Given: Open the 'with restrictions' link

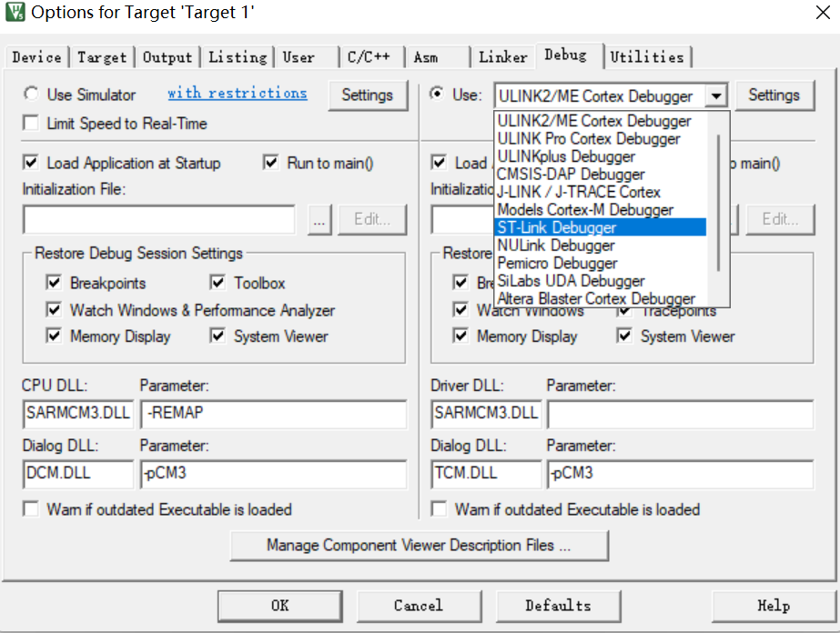Looking at the screenshot, I should tap(238, 93).
